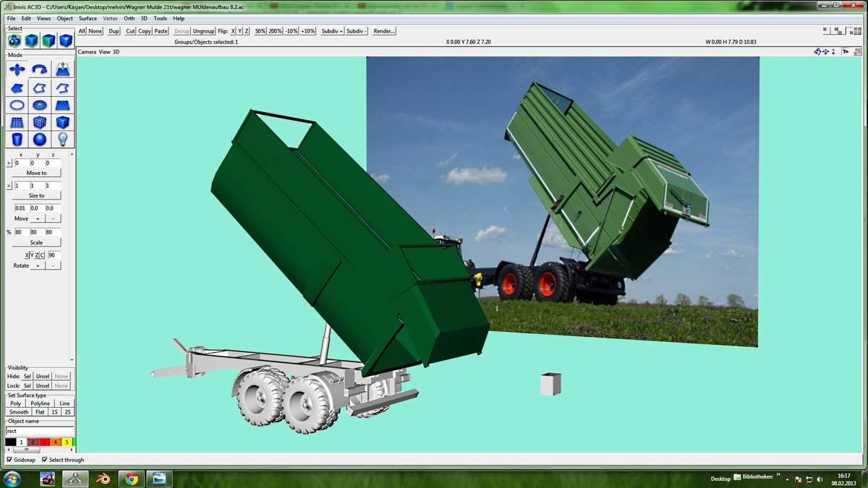Open the Tools menu
Image resolution: width=868 pixels, height=488 pixels.
(160, 18)
